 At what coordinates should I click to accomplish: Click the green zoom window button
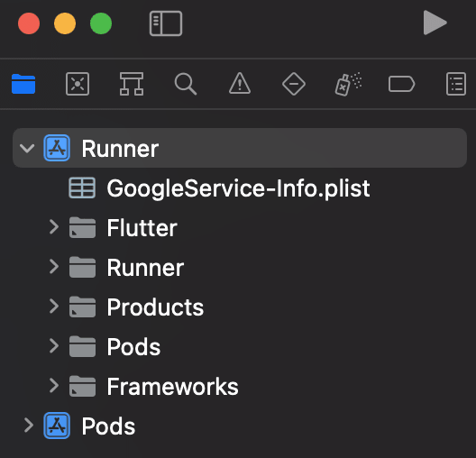(x=101, y=23)
